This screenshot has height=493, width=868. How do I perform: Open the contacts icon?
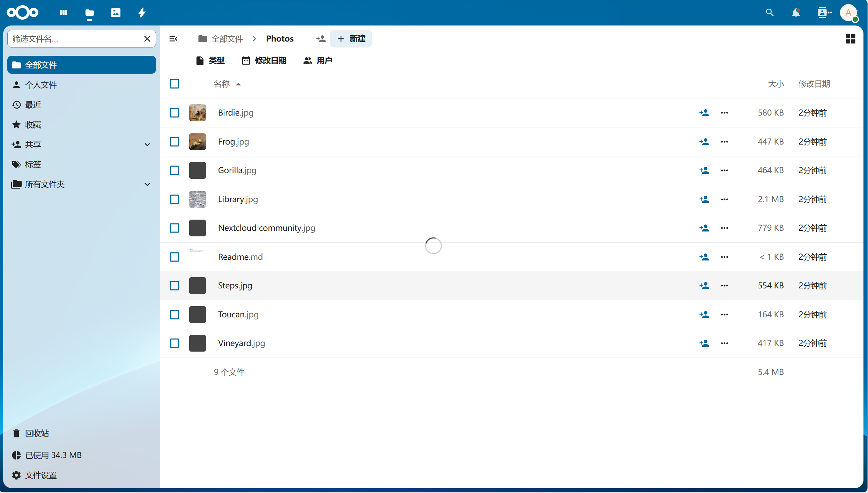(x=824, y=13)
